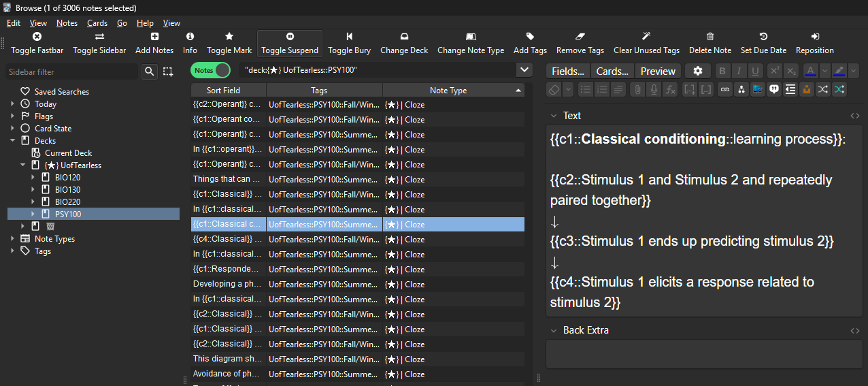Click Add Tags in the toolbar
This screenshot has width=868, height=386.
[530, 44]
